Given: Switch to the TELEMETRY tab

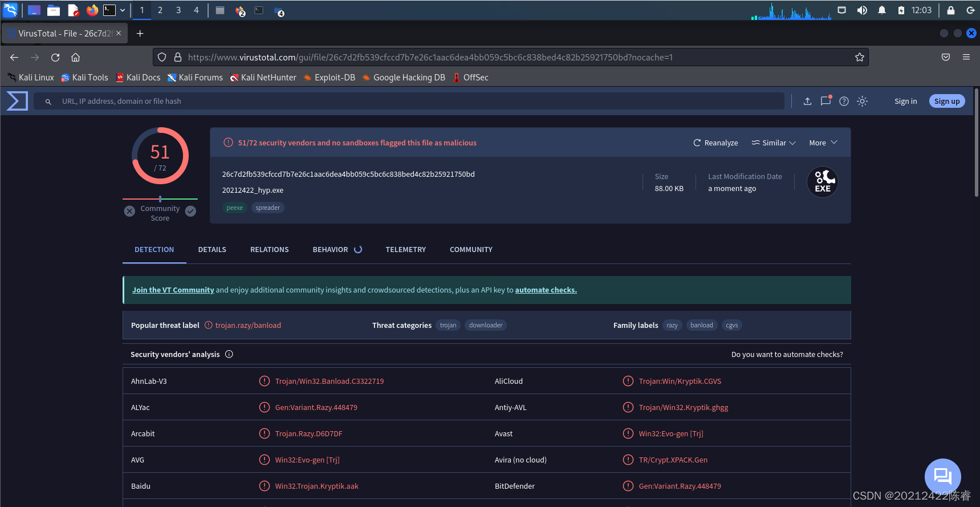Looking at the screenshot, I should (406, 250).
